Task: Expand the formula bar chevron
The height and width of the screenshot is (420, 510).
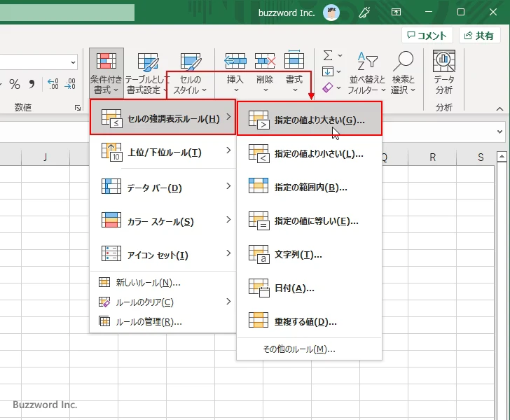Action: (499, 131)
